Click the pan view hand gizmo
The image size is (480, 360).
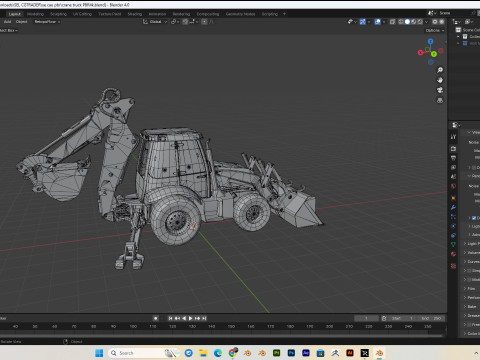(440, 80)
